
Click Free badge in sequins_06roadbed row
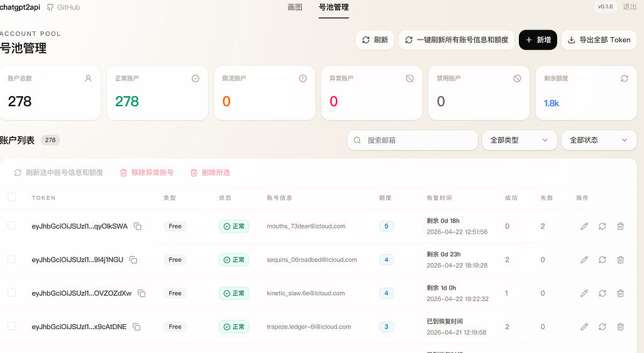(x=175, y=260)
